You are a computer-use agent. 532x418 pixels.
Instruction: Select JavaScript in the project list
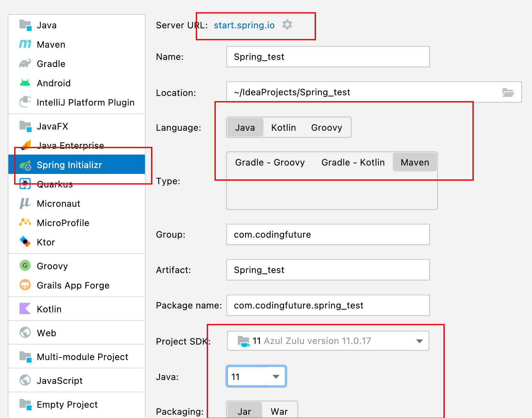[x=77, y=380]
